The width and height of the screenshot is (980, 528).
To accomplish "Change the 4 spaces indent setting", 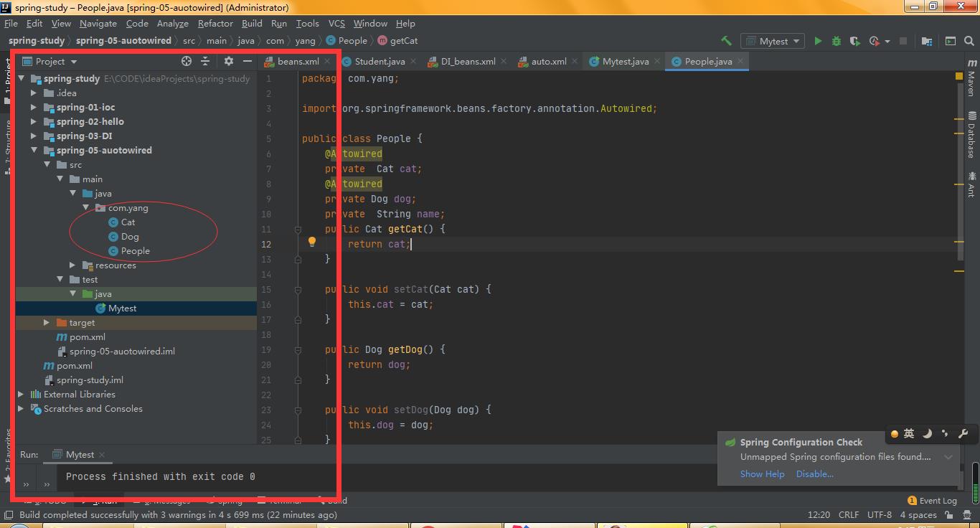I will (x=918, y=514).
